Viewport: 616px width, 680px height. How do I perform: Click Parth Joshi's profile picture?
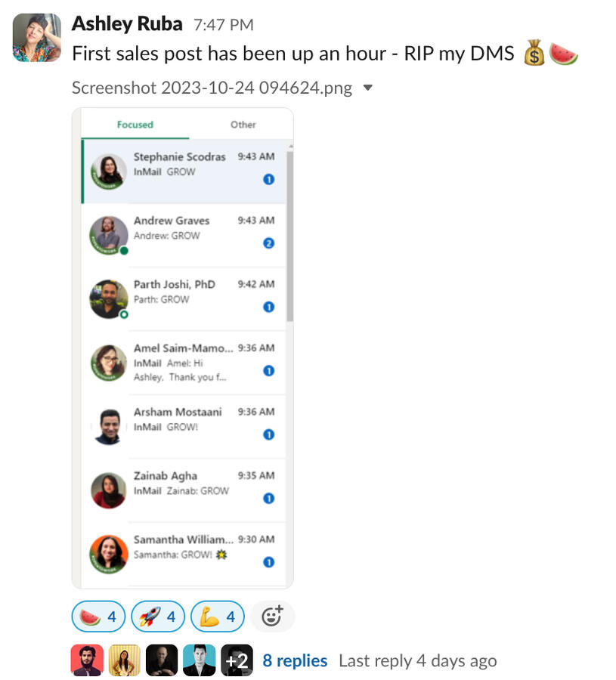pos(108,298)
